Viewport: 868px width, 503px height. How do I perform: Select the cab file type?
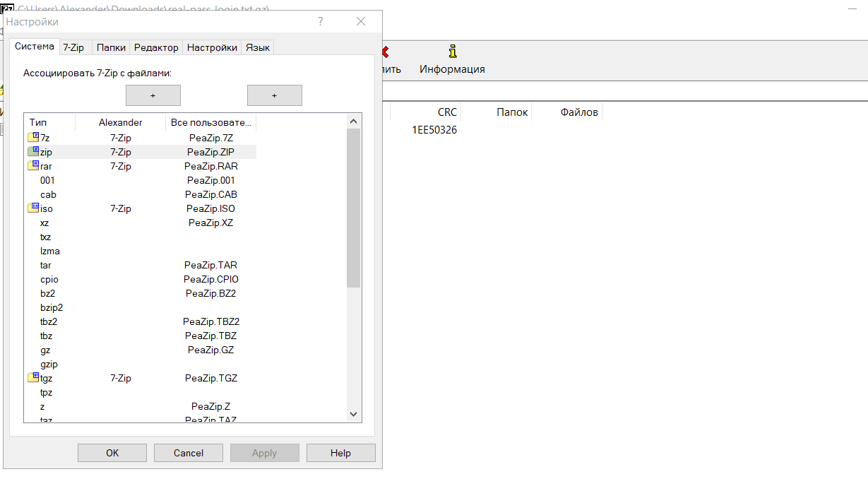click(x=48, y=194)
